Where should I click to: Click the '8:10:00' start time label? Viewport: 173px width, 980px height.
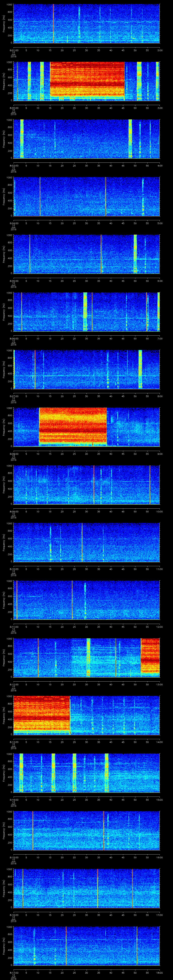click(14, 569)
